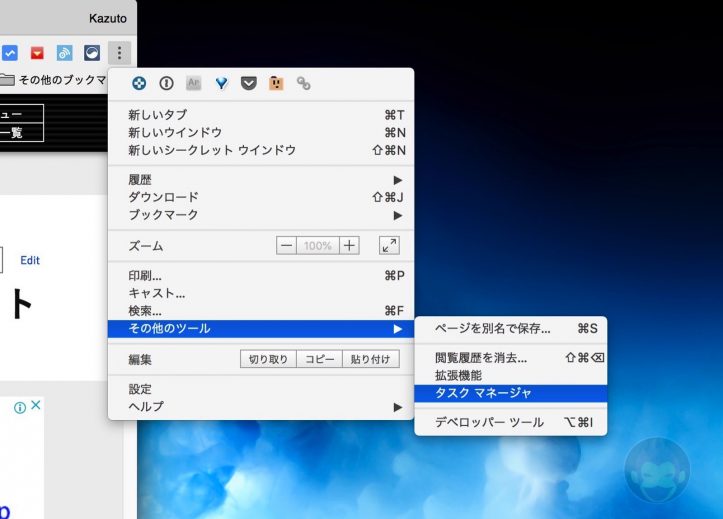Select ページを別名で保存... in submenu
The image size is (723, 519).
tap(511, 329)
